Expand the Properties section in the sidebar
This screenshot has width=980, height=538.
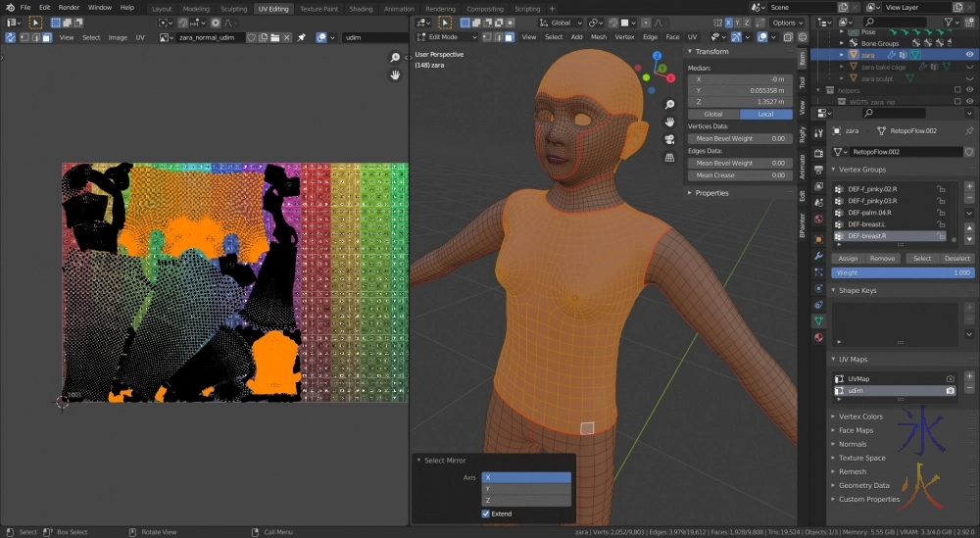click(x=711, y=193)
